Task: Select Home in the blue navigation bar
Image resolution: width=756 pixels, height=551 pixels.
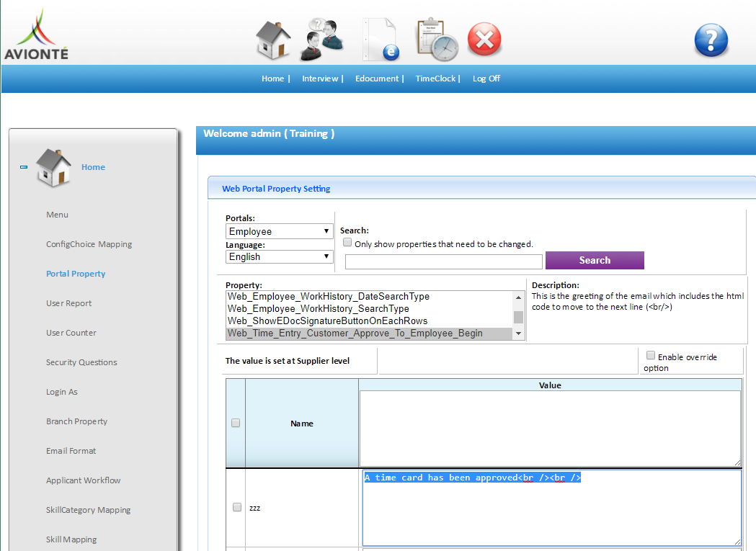Action: (x=273, y=79)
